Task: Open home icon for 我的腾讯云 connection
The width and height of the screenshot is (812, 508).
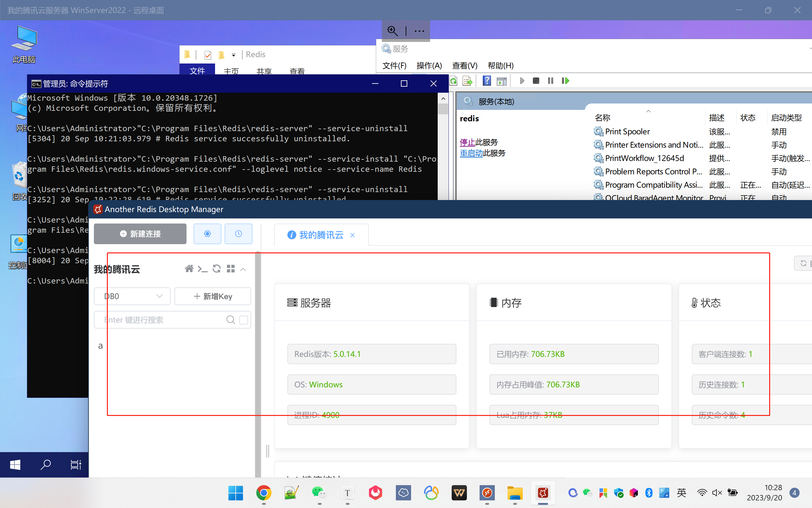Action: pos(189,269)
